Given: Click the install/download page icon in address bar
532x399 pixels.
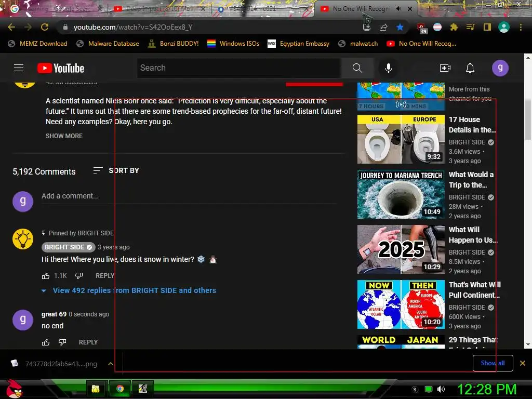Looking at the screenshot, I should point(367,27).
